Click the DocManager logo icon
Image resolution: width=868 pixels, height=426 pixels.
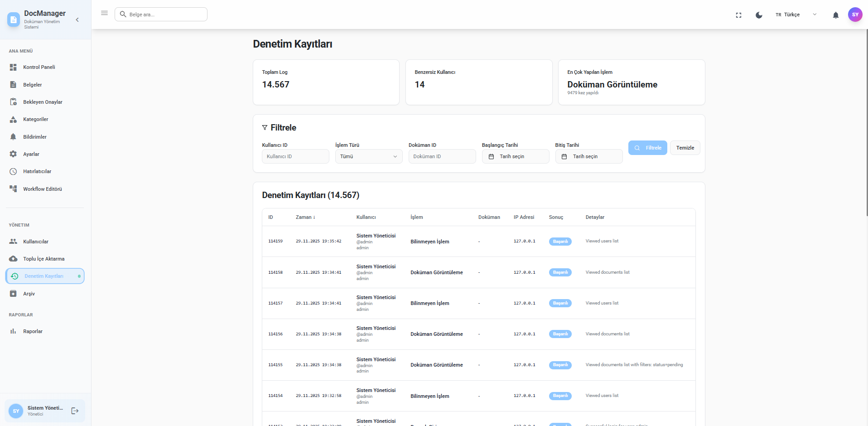tap(13, 19)
